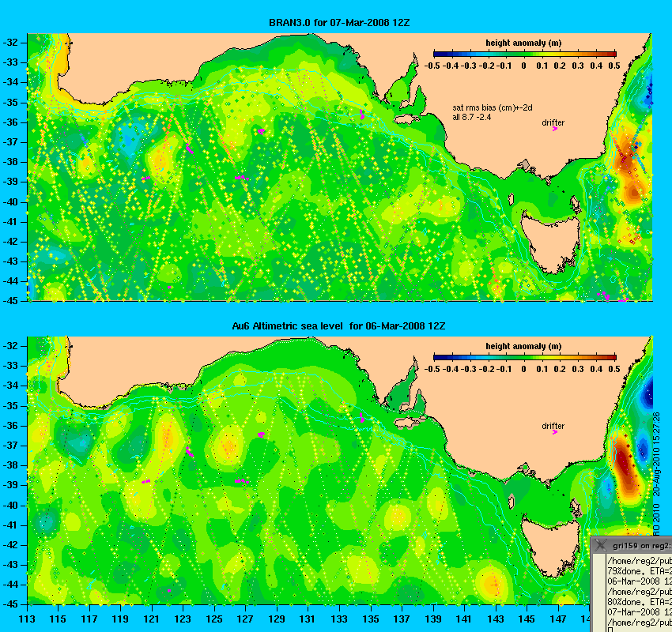
Task: Click '07-Mar-2008 12' line in terminal
Action: (640, 612)
